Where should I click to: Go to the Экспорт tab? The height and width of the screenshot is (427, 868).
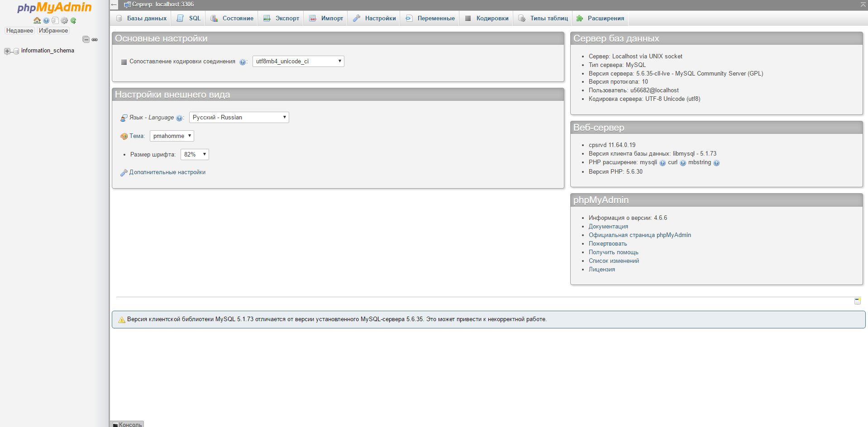(x=281, y=19)
